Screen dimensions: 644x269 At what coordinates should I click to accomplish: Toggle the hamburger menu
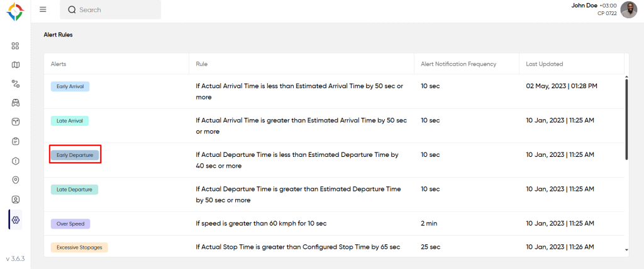coord(43,9)
